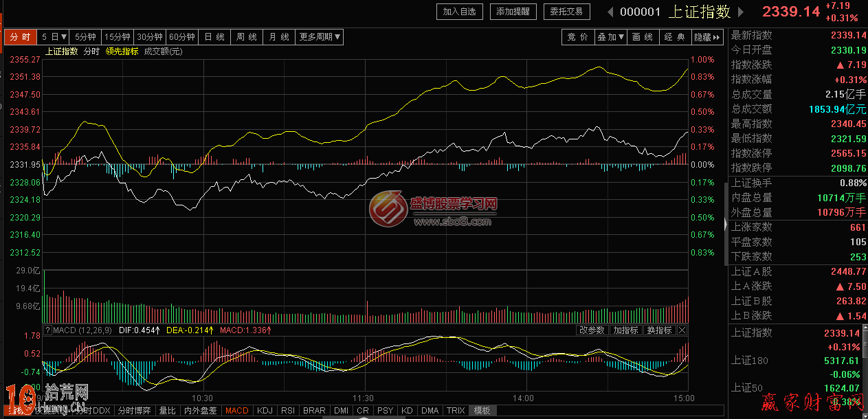Select the MACD indicator tab

tap(237, 411)
